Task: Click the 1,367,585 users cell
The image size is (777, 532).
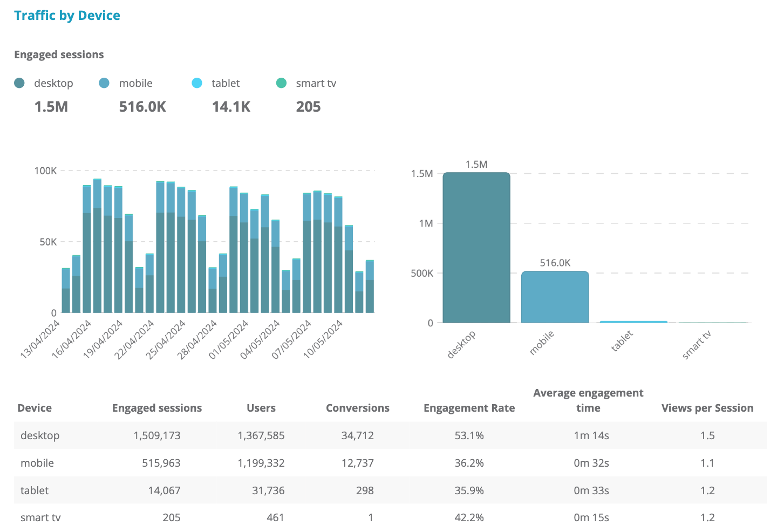Action: coord(261,435)
